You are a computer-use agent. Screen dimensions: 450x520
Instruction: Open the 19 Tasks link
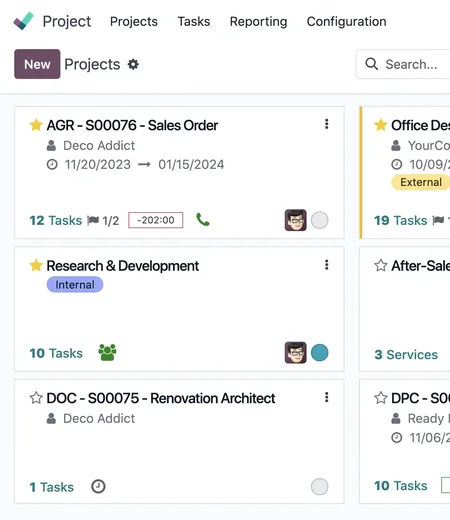(x=401, y=220)
